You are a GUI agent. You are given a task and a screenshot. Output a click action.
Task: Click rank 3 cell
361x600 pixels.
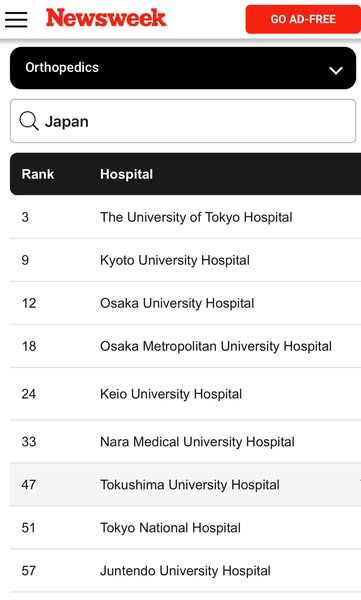click(x=25, y=217)
